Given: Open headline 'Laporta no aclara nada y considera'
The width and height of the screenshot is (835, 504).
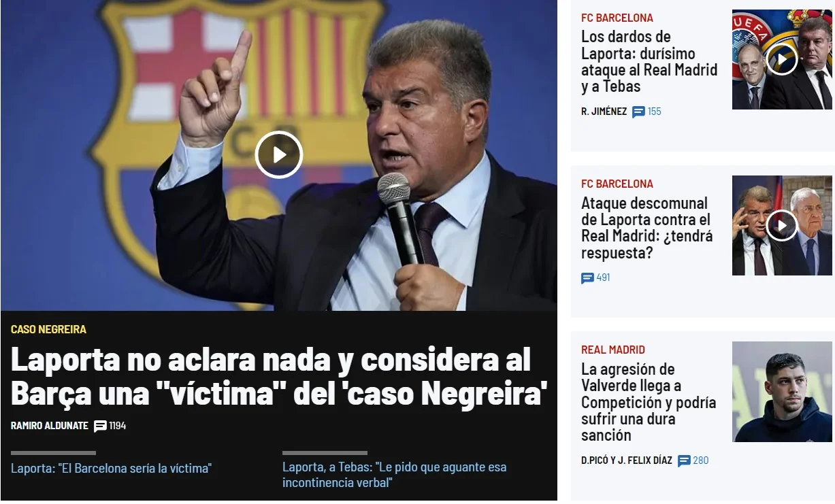Looking at the screenshot, I should pyautogui.click(x=280, y=376).
